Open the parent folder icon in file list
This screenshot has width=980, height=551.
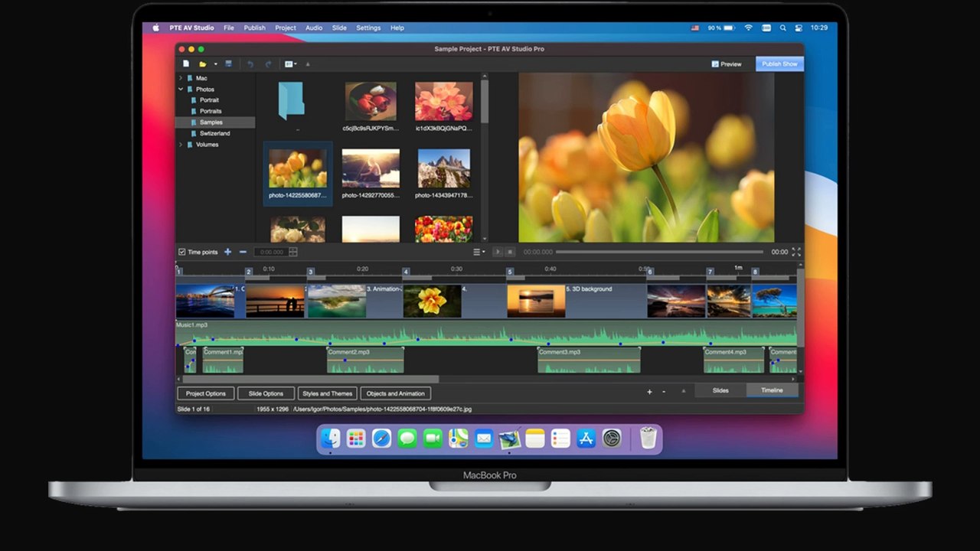291,100
